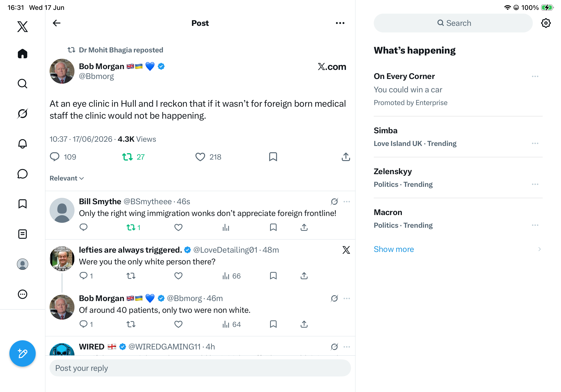Click Show more under What's happening

[x=394, y=249]
